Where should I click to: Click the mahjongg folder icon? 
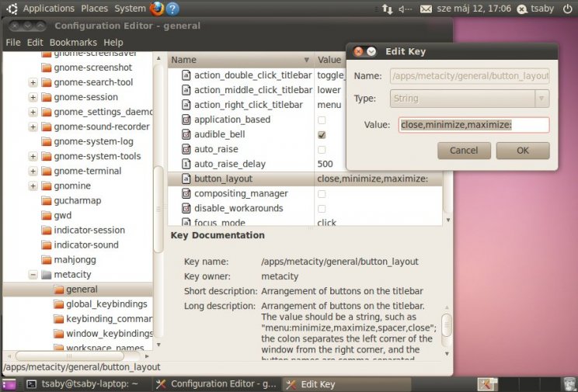click(x=47, y=260)
